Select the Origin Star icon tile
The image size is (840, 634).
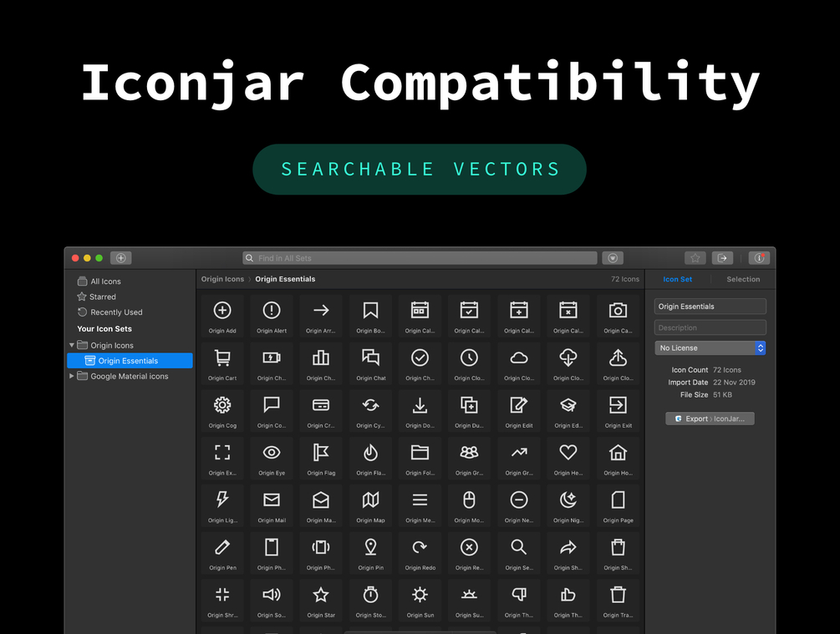321,601
